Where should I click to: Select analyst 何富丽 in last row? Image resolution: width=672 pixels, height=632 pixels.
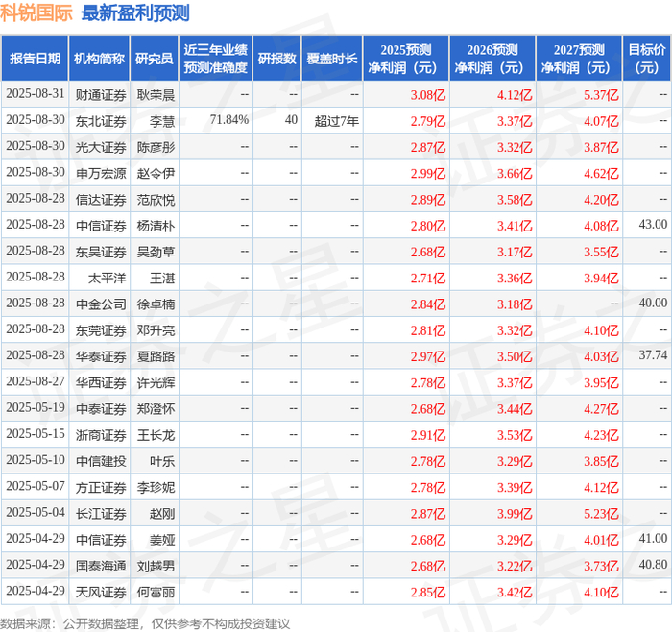pyautogui.click(x=156, y=592)
